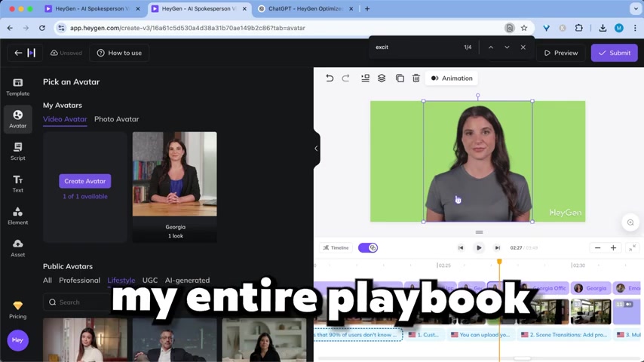Image resolution: width=644 pixels, height=362 pixels.
Task: Toggle the purple switch beside Timeline
Action: pos(367,247)
